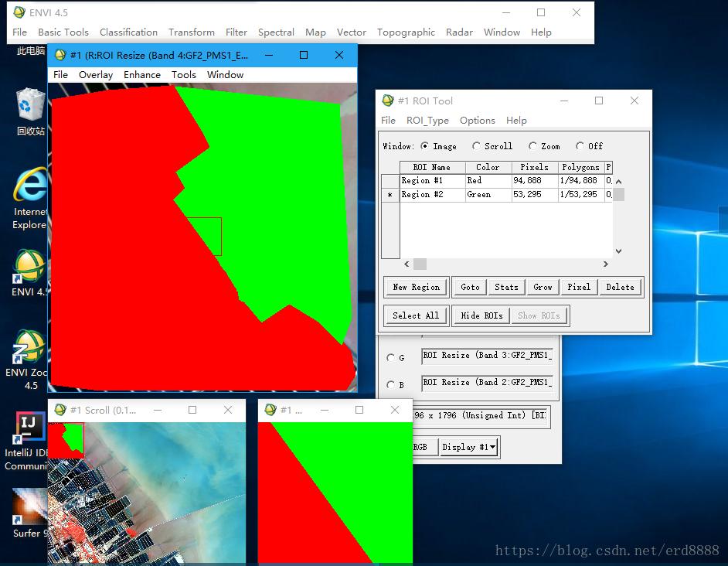Image resolution: width=728 pixels, height=566 pixels.
Task: Click the ROI table scroll up arrow
Action: (618, 182)
